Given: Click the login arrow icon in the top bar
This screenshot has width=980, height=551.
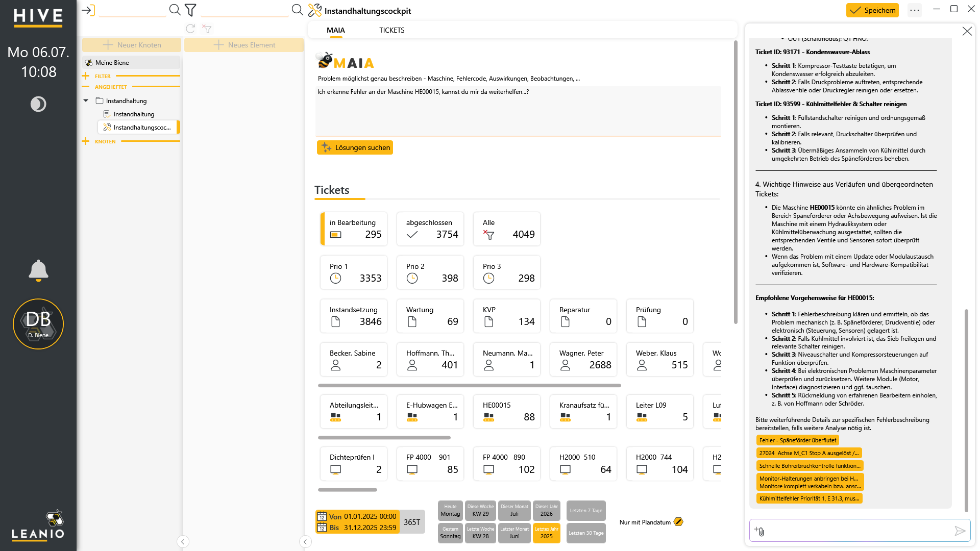Looking at the screenshot, I should pos(88,10).
